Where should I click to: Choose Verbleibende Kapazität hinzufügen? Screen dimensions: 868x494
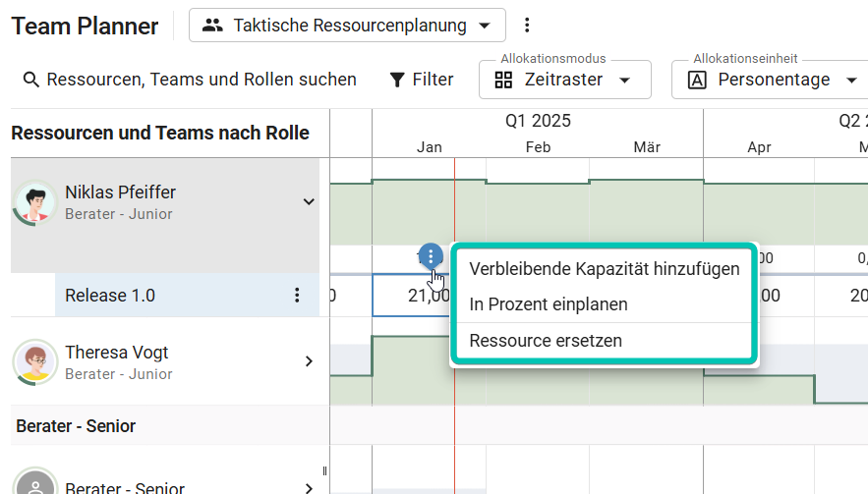coord(604,269)
